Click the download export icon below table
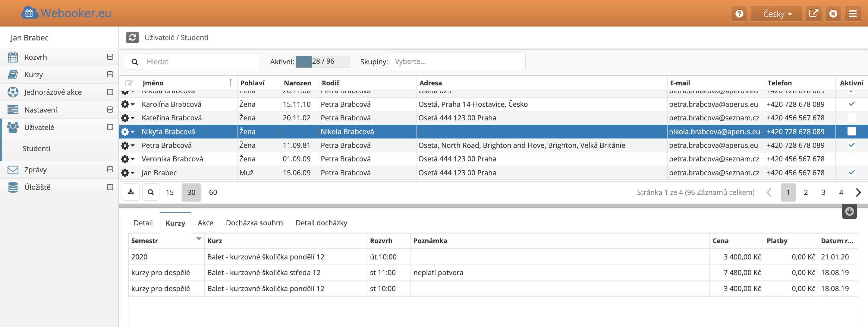 point(131,192)
